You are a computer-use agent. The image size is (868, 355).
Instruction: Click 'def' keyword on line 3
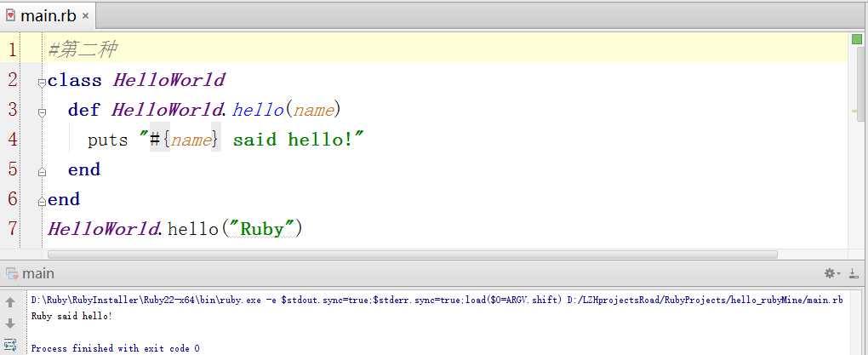tap(83, 110)
